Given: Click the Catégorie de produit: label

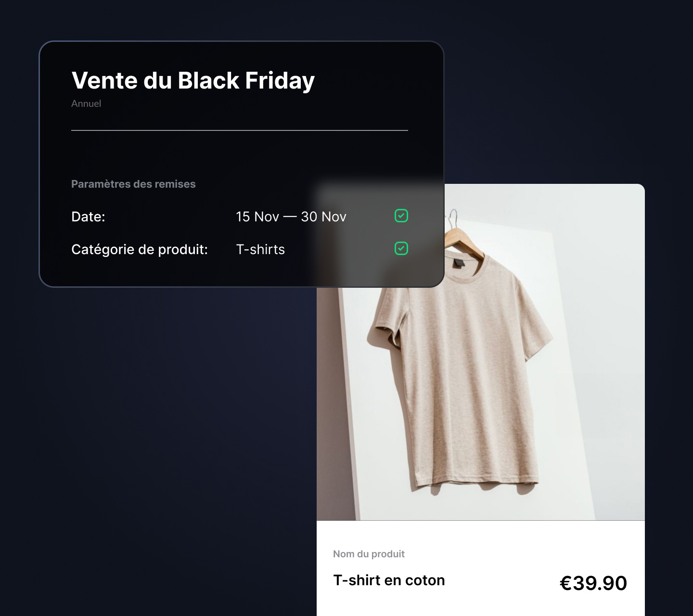Looking at the screenshot, I should [x=140, y=249].
